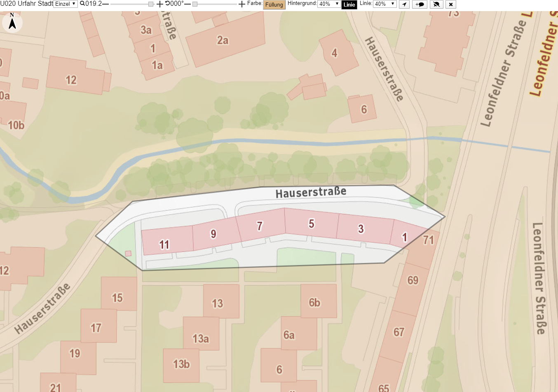Image resolution: width=558 pixels, height=392 pixels.
Task: Click rotation minus icon
Action: pyautogui.click(x=188, y=4)
